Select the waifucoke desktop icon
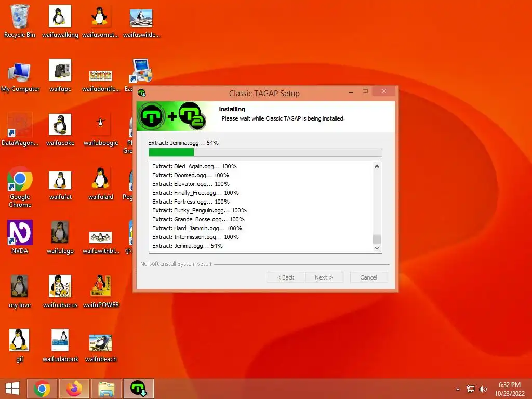Viewport: 532px width, 399px height. (60, 129)
